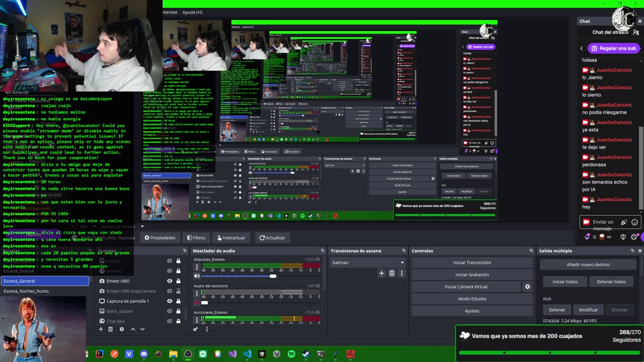This screenshot has height=362, width=644.
Task: Unmute Audio del escritorio speaker icon
Action: coord(197,302)
